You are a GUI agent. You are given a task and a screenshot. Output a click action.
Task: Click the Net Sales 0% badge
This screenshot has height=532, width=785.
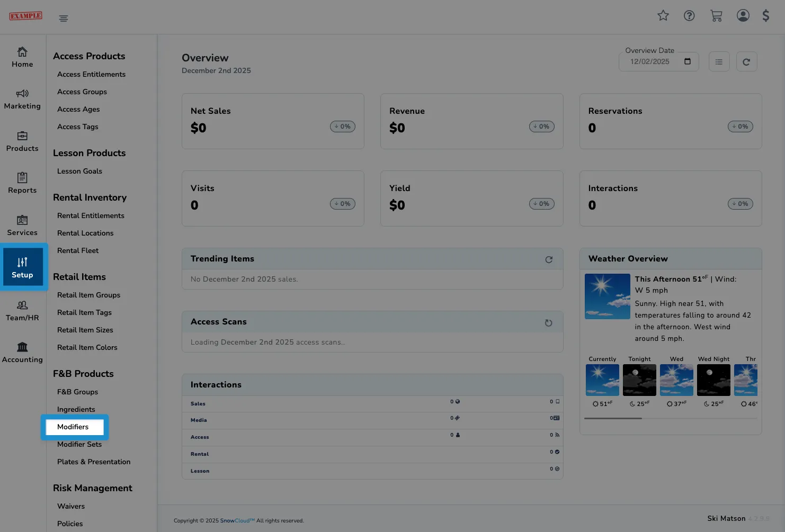343,127
